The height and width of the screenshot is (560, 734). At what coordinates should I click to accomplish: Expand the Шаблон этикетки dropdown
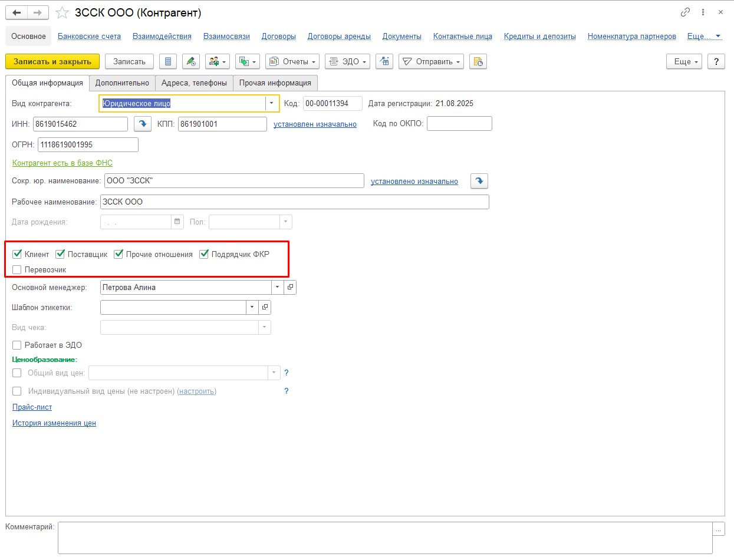click(252, 307)
